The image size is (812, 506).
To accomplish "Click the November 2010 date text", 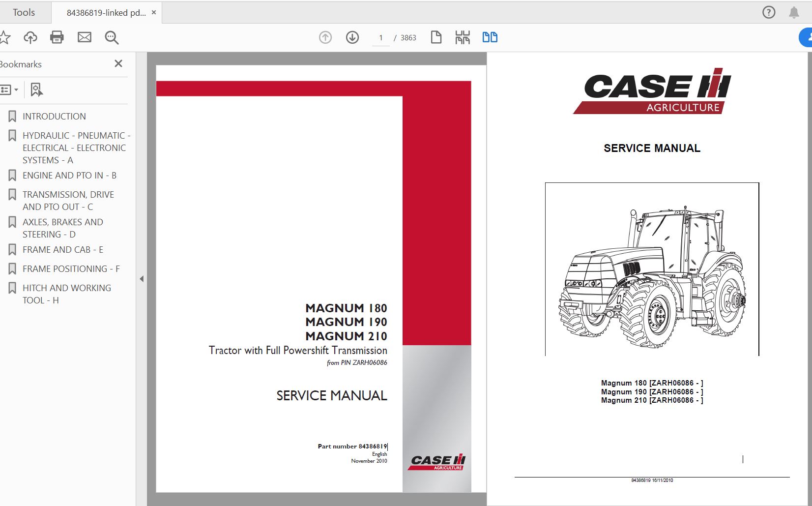I will click(369, 461).
